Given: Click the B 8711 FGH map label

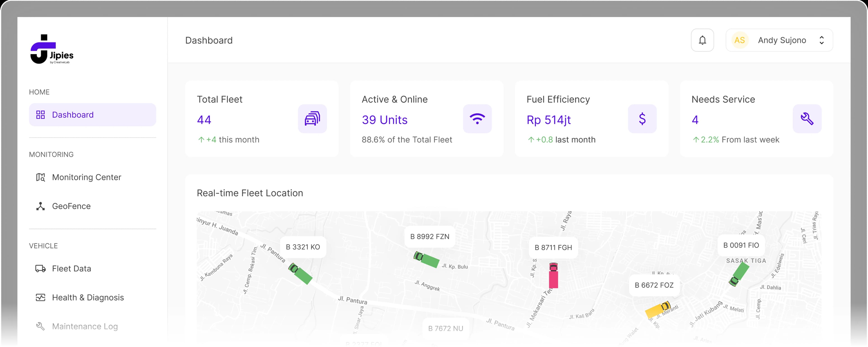Looking at the screenshot, I should click(x=553, y=248).
